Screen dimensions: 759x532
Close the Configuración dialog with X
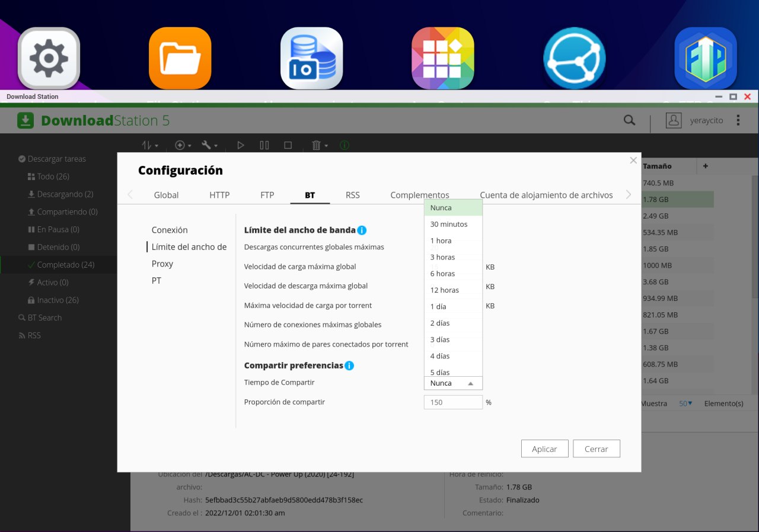[633, 161]
